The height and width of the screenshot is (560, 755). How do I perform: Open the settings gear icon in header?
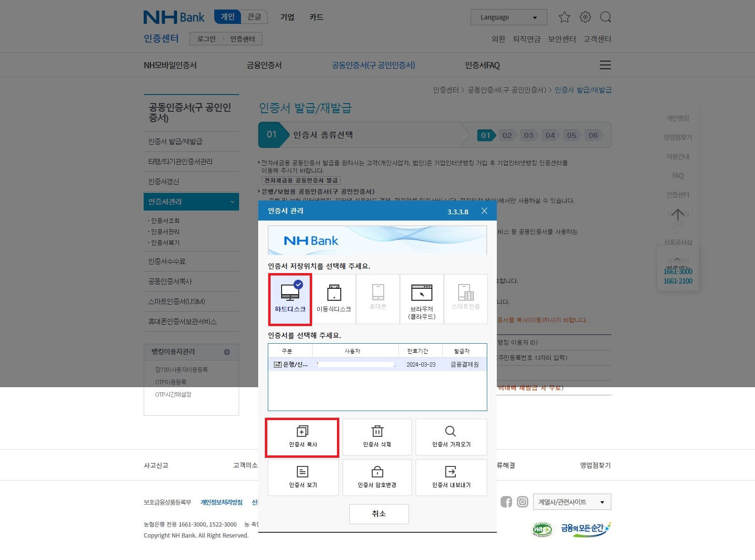[585, 17]
